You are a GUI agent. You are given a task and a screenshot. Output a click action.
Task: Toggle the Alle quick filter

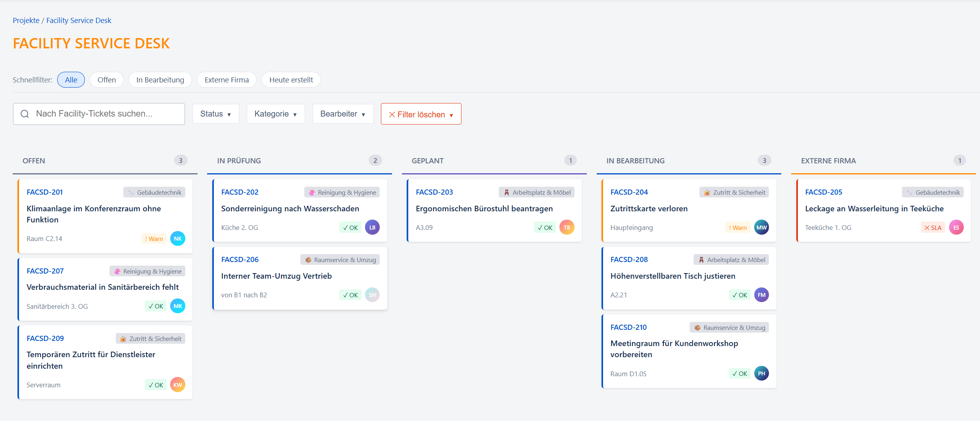click(x=71, y=80)
